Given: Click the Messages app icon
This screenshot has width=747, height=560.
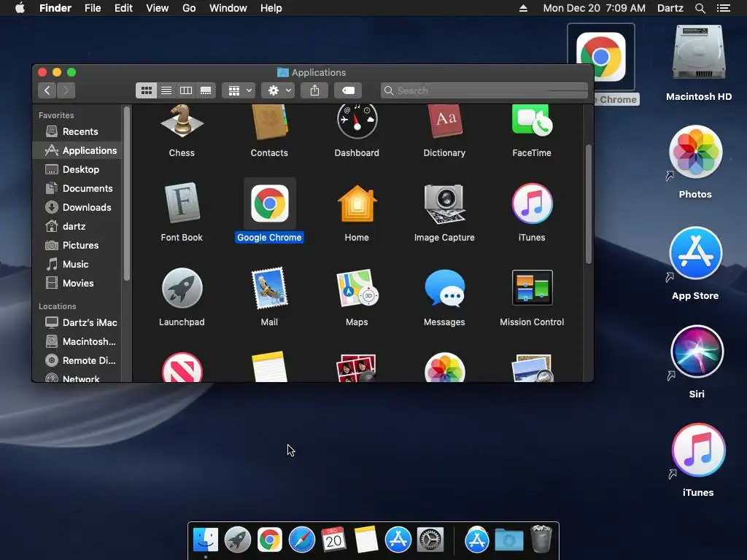Looking at the screenshot, I should click(444, 288).
